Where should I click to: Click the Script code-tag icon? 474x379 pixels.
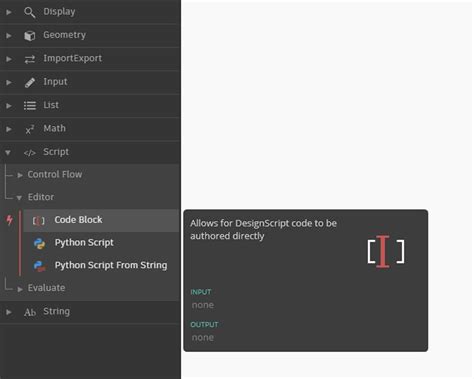coord(30,153)
